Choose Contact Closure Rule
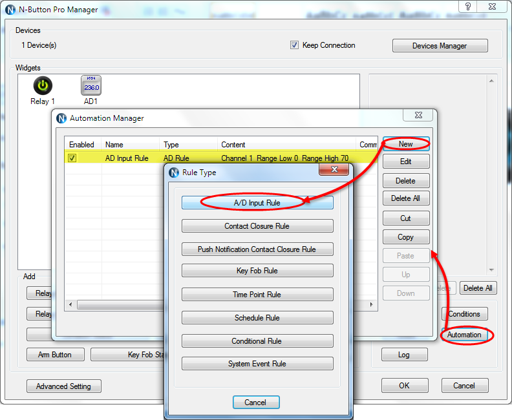Viewport: 512px width, 420px height. [x=257, y=226]
